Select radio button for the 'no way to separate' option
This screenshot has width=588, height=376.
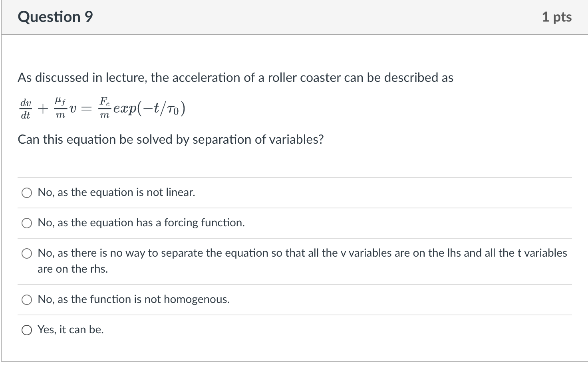pos(26,253)
